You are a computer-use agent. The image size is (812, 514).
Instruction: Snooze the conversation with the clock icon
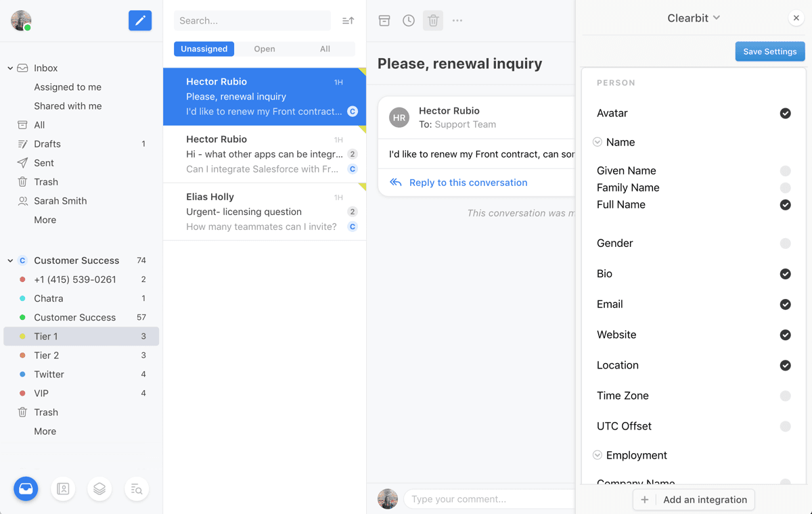click(x=408, y=20)
